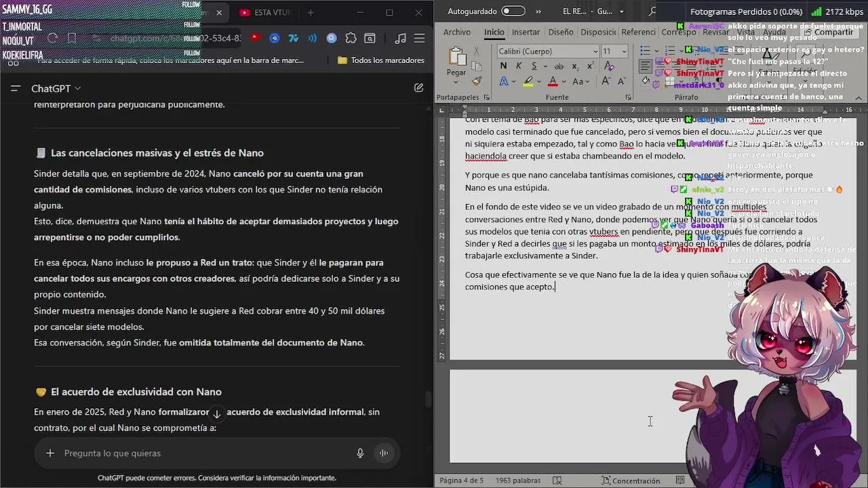Switch to the Disposición ribbon tab
The height and width of the screenshot is (488, 868).
(598, 32)
